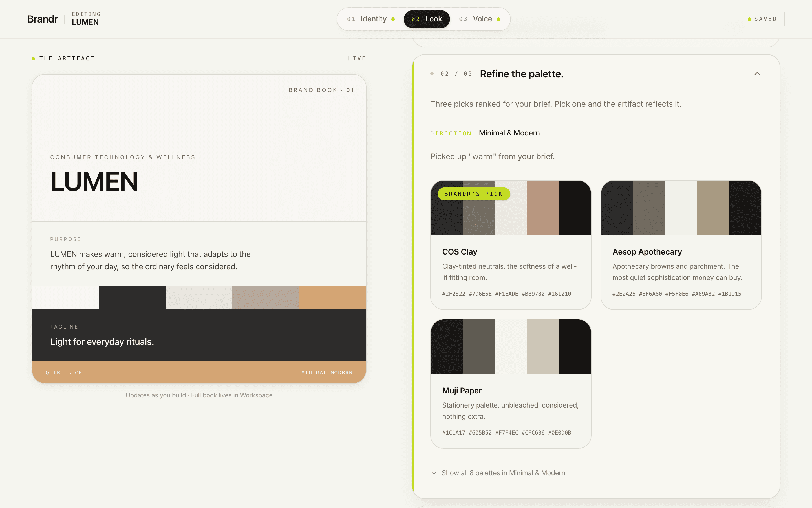Click the PURPOSE statement text
Screen dimensions: 812x508
[150, 260]
